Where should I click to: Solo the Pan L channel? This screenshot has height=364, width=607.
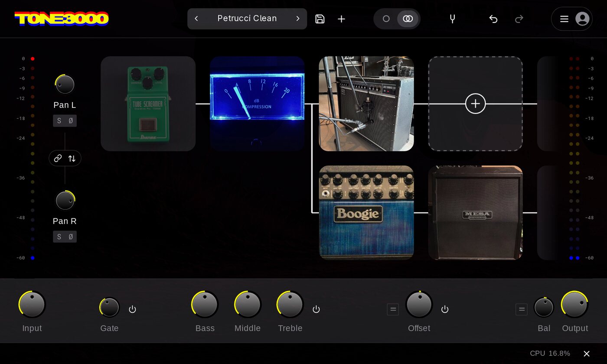pyautogui.click(x=59, y=121)
